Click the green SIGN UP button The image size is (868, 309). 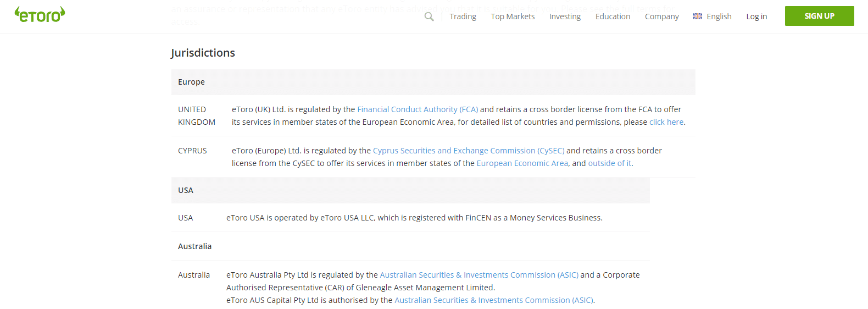pos(819,16)
